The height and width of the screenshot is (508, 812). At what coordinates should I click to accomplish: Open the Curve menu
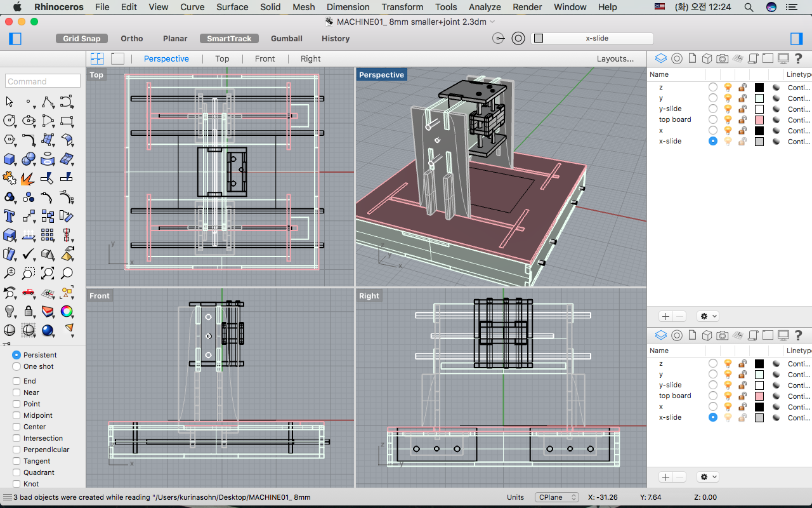click(192, 7)
